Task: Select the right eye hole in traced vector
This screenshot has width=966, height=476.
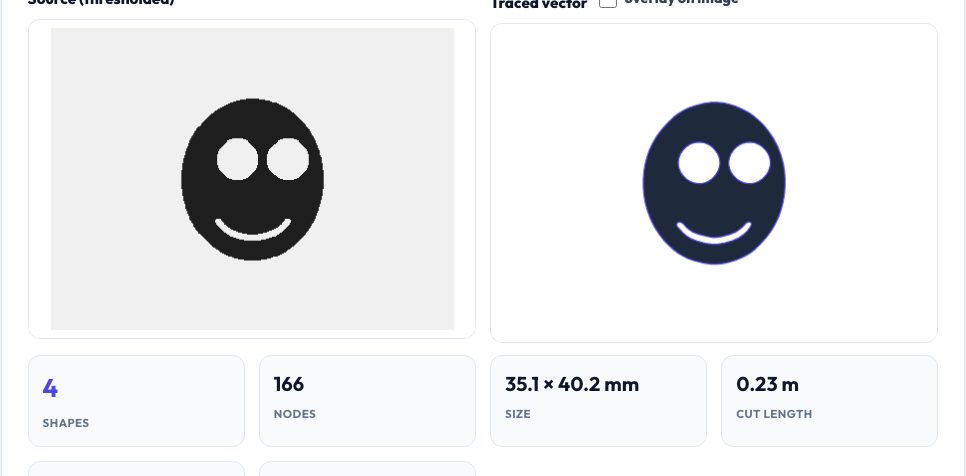Action: click(x=749, y=163)
